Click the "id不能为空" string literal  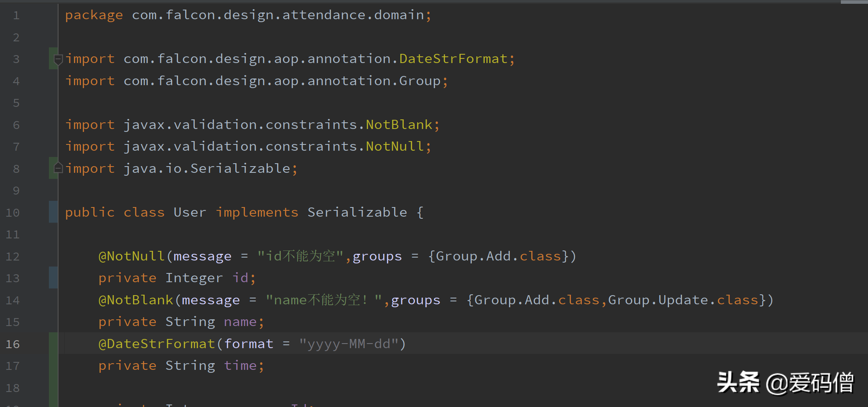[300, 256]
